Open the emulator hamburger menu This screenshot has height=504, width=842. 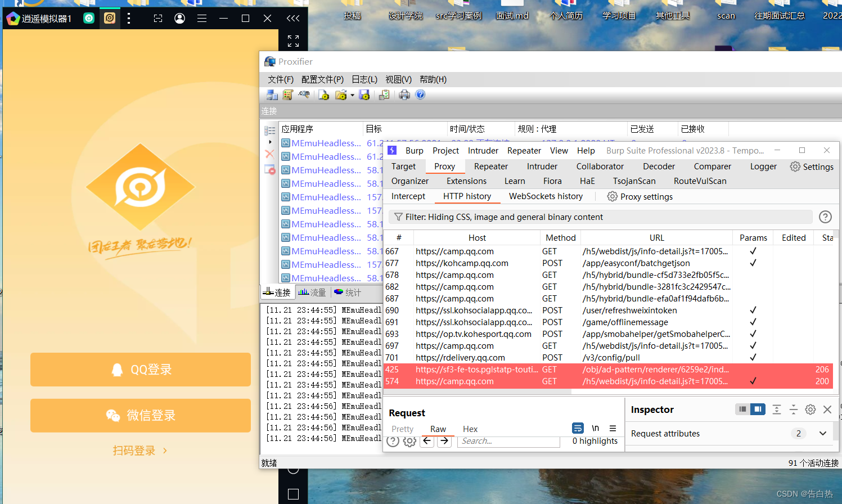[202, 19]
